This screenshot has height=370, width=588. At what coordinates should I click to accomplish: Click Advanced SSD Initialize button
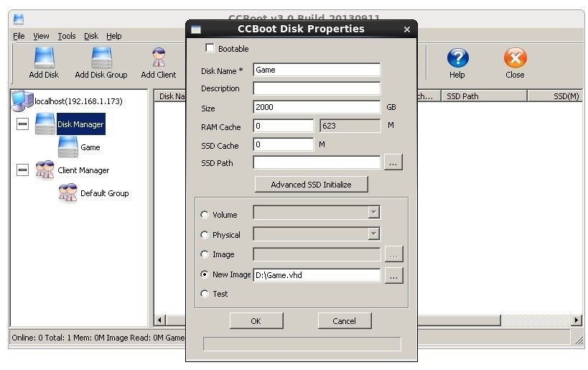(x=312, y=184)
